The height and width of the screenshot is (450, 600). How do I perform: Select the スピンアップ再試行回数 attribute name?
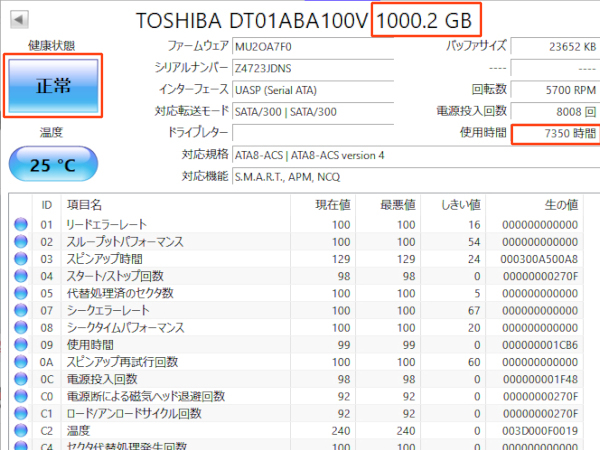click(x=122, y=362)
